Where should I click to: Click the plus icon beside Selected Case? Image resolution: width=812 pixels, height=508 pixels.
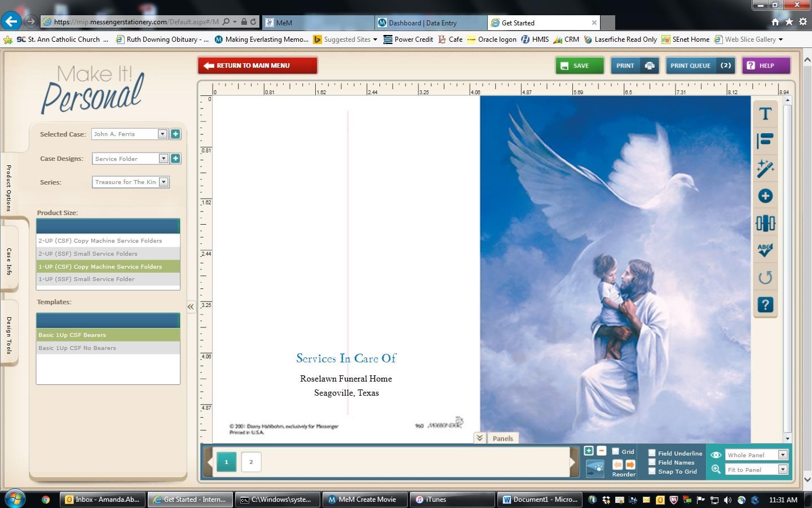pyautogui.click(x=175, y=134)
